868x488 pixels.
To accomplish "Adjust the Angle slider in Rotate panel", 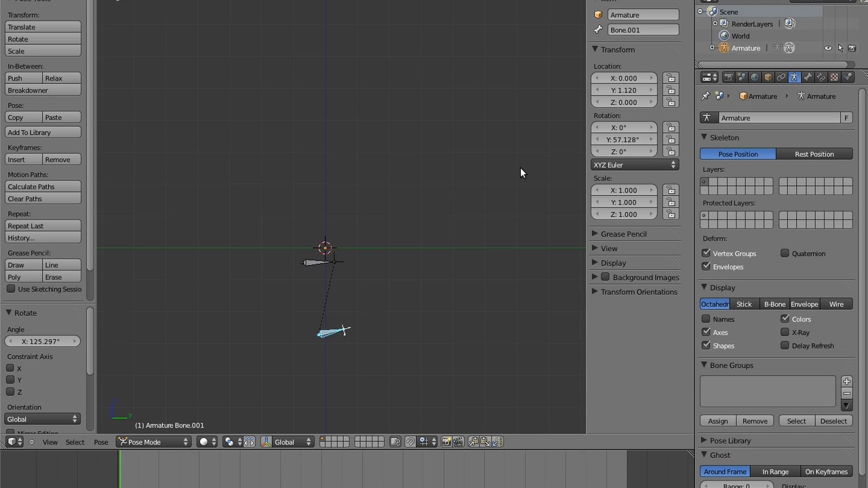I will pos(43,342).
